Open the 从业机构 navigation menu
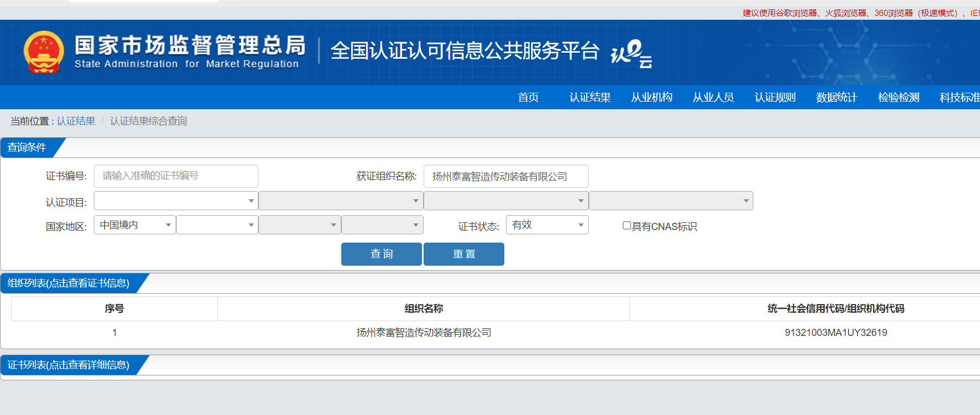 [x=652, y=97]
